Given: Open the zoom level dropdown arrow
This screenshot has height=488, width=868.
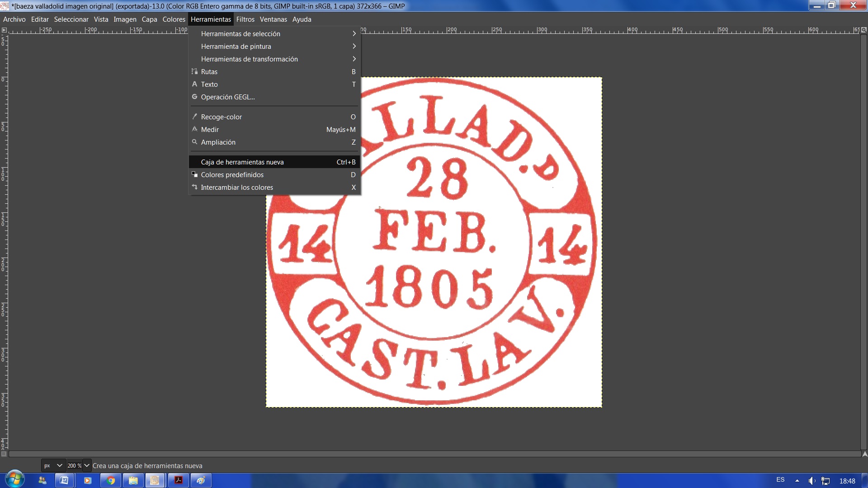Looking at the screenshot, I should pos(87,465).
